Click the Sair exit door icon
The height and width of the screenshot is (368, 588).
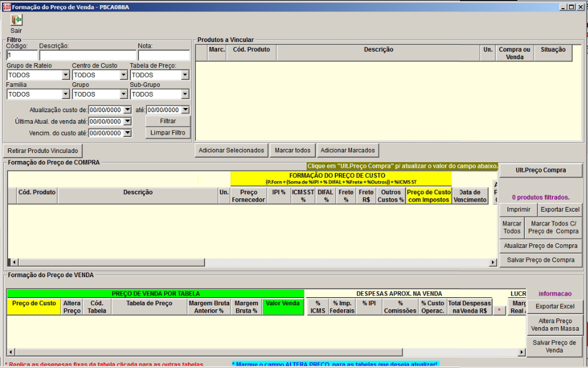coord(16,20)
